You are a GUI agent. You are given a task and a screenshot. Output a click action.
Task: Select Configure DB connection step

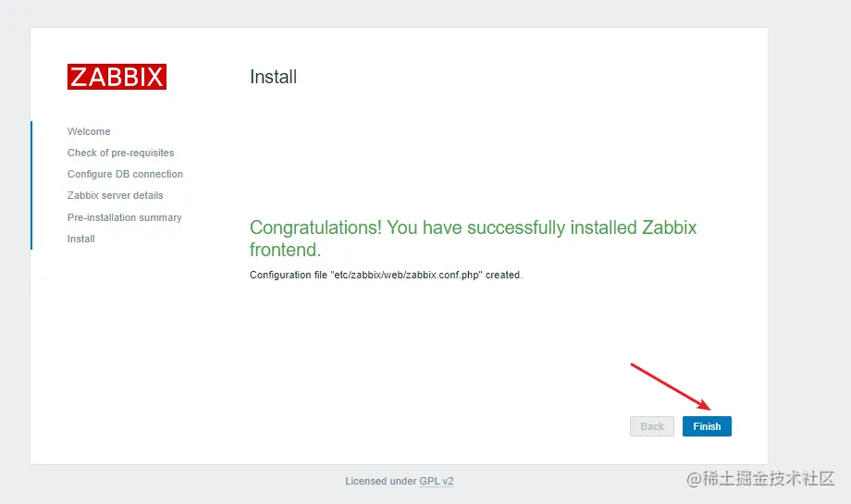coord(125,174)
